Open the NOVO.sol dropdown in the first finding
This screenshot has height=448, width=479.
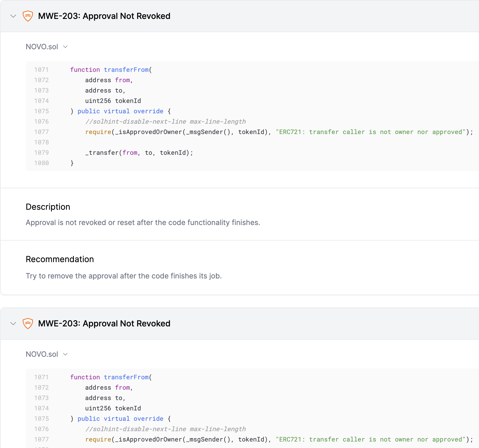(x=47, y=47)
